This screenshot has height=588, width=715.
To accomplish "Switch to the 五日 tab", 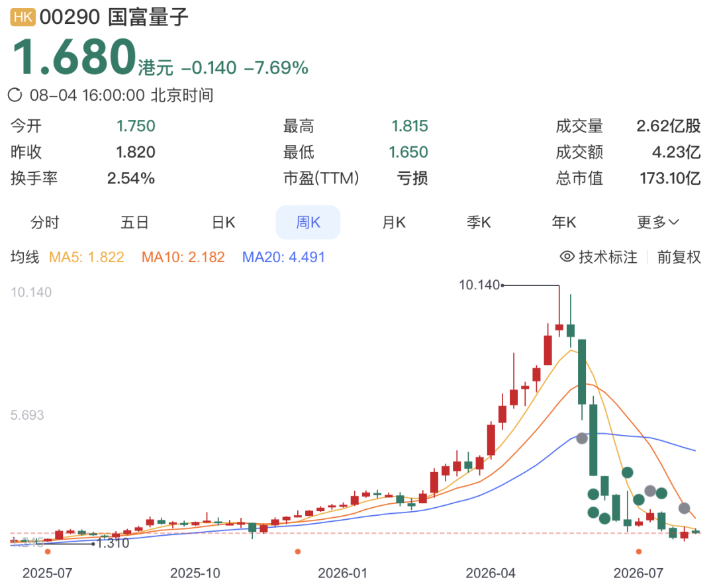I will (x=134, y=222).
